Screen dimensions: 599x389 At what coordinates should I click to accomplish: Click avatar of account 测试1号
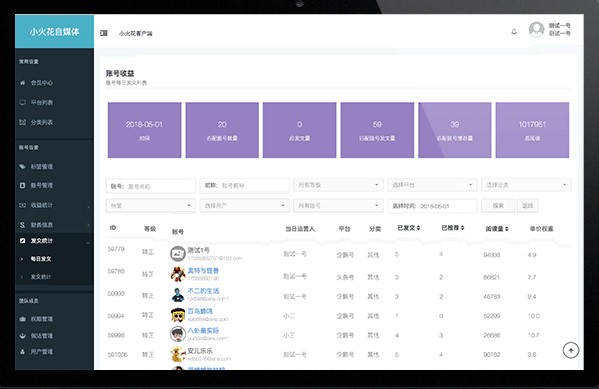(178, 254)
